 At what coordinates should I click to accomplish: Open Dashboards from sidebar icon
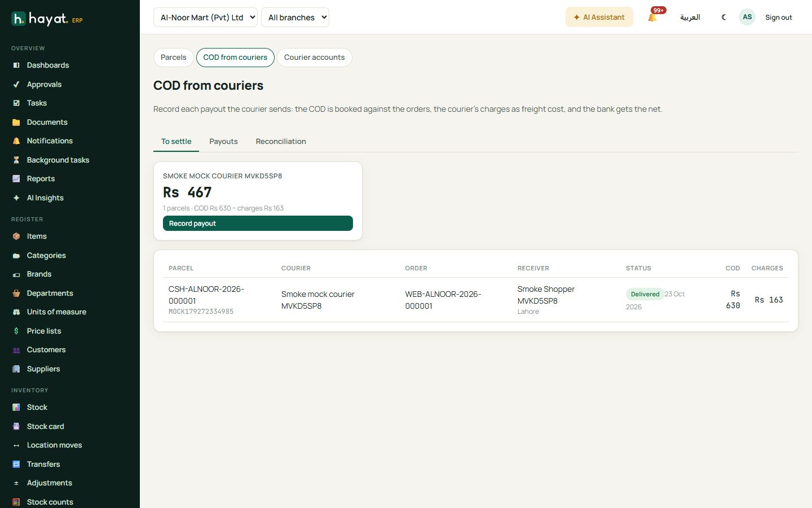pyautogui.click(x=16, y=65)
